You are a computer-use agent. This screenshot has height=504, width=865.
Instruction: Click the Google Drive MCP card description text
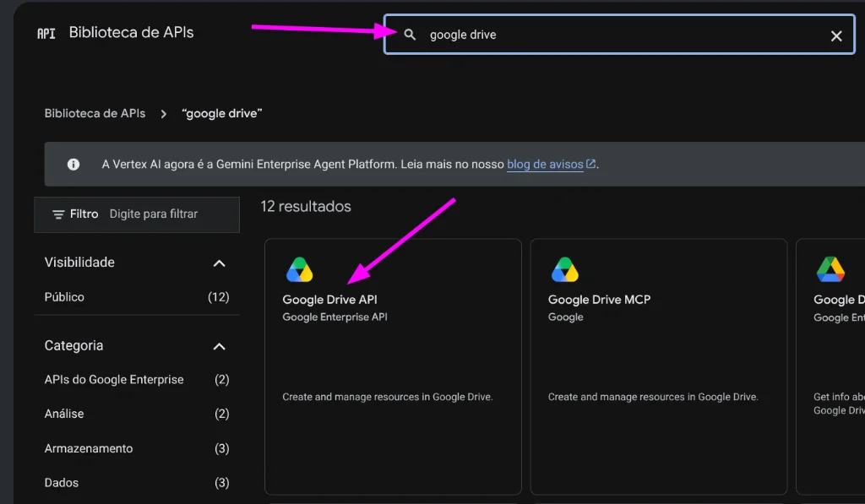653,397
